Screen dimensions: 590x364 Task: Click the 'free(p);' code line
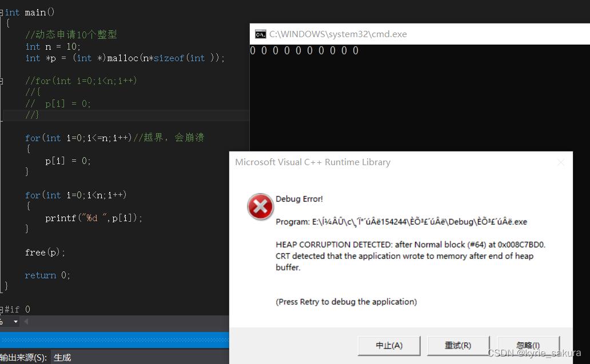tap(45, 253)
